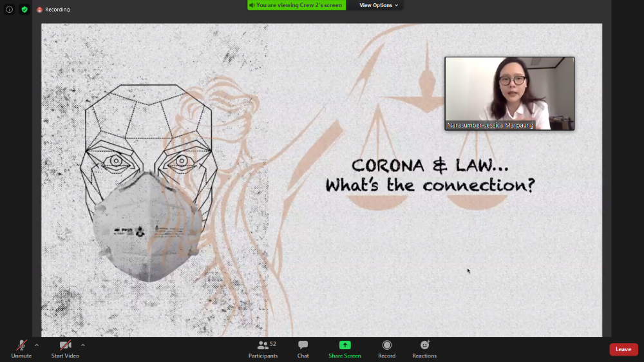The image size is (644, 362).
Task: Expand video options arrow beside Start Video
Action: (83, 345)
